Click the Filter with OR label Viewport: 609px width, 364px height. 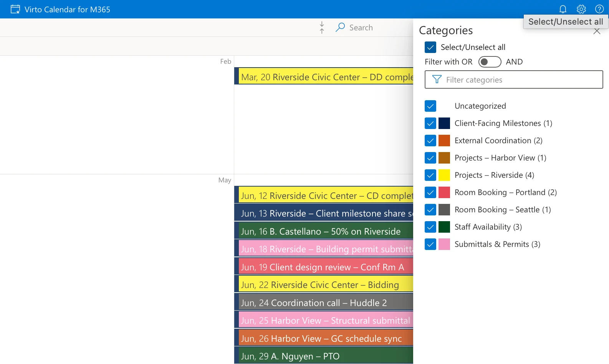448,62
